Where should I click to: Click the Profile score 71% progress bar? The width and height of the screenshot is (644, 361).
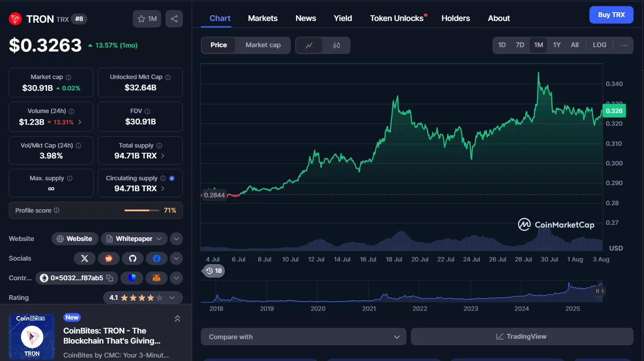click(x=142, y=210)
